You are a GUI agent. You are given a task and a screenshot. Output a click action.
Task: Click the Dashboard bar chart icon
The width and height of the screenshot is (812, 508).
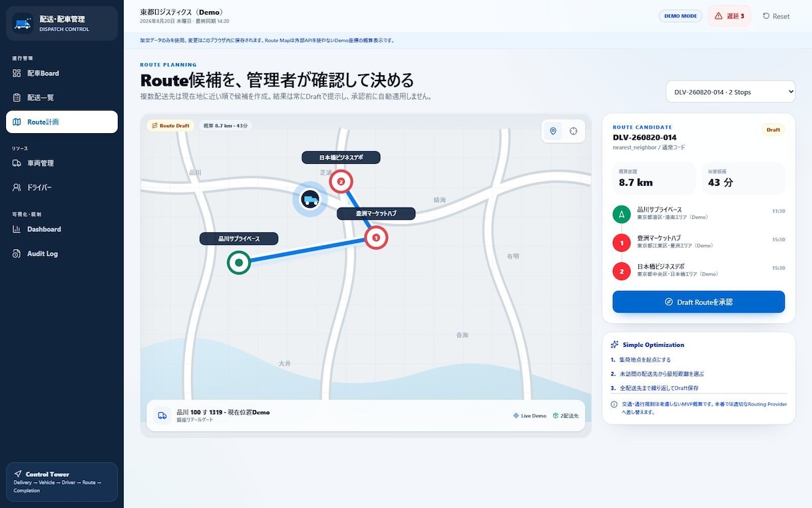click(x=17, y=229)
